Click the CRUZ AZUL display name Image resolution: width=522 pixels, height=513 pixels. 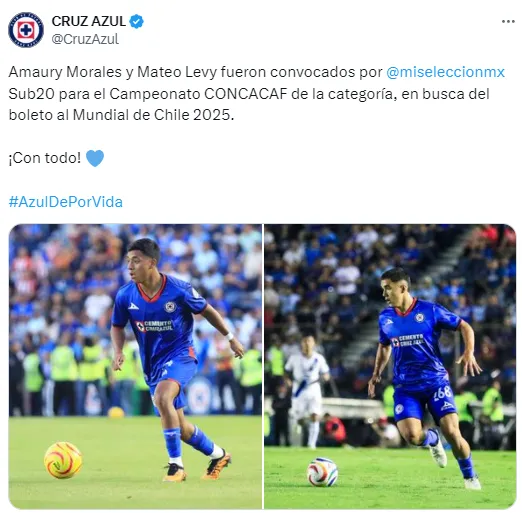pyautogui.click(x=89, y=22)
